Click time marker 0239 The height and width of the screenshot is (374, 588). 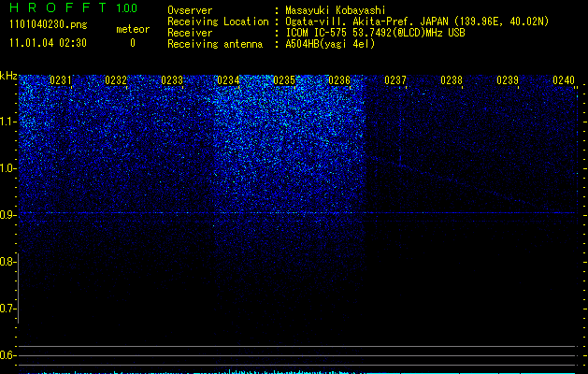tap(508, 80)
